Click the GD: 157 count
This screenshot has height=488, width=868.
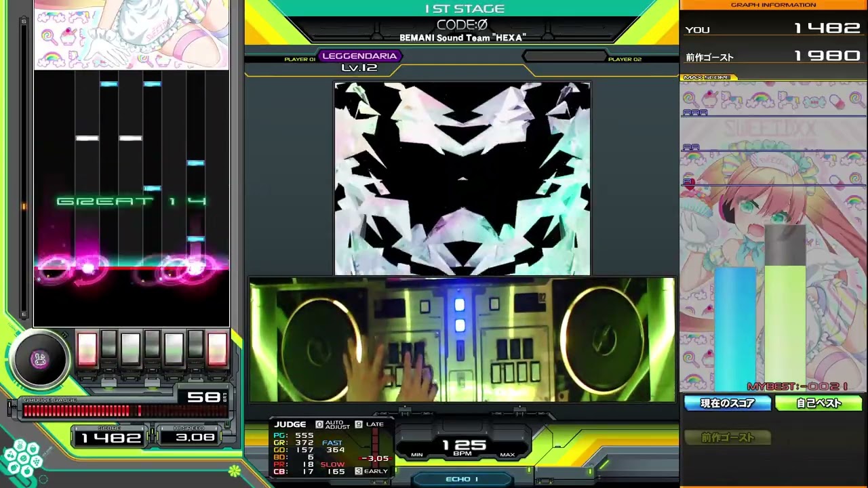coord(294,450)
